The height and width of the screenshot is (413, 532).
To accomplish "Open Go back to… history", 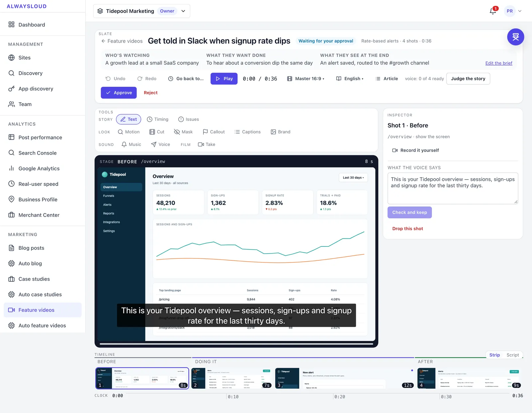I will pos(186,79).
